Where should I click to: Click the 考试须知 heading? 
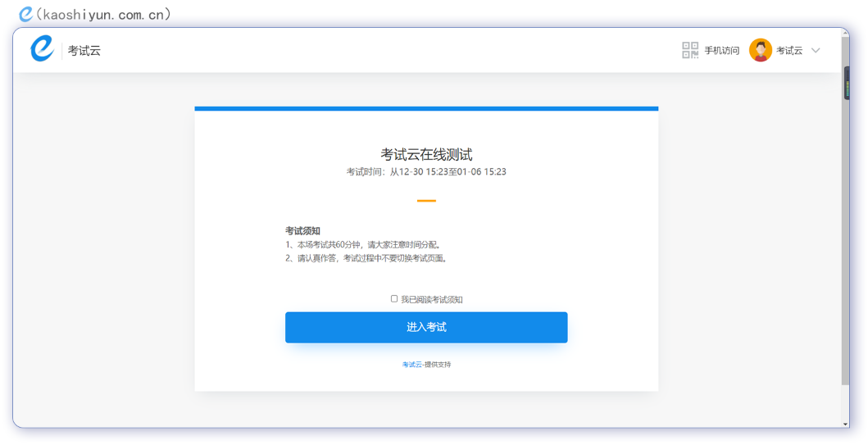[302, 231]
